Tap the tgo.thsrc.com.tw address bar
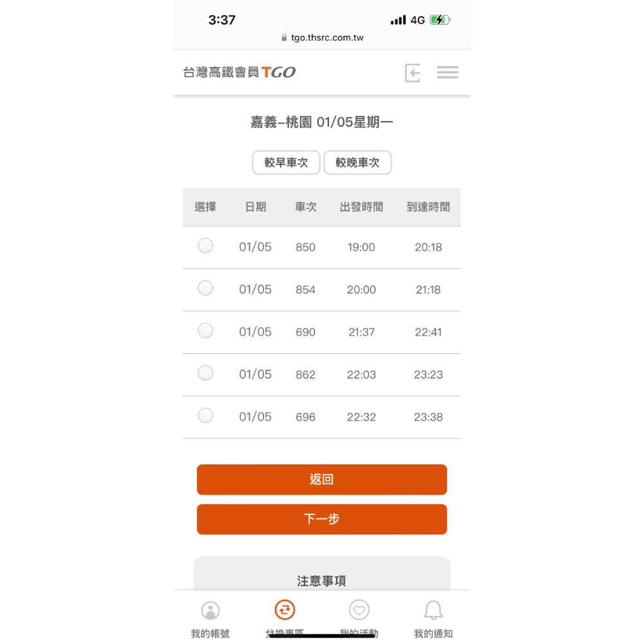Screen dimensions: 644x644 click(322, 38)
